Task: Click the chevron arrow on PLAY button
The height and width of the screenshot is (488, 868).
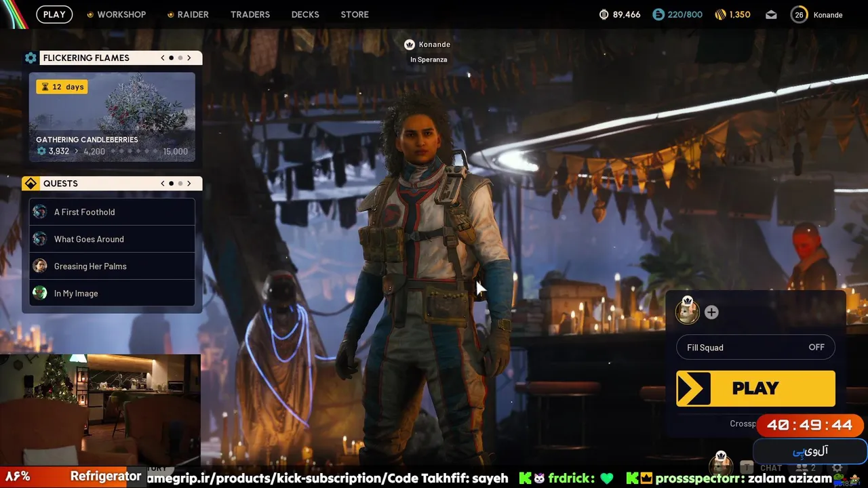Action: (693, 388)
